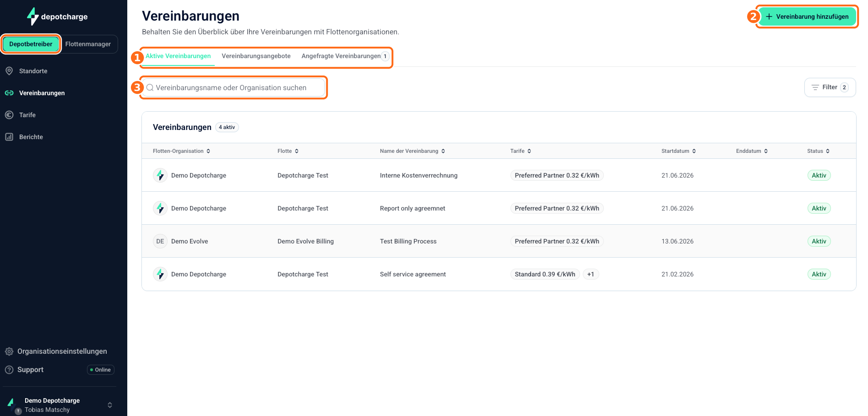Screen dimensions: 868x416
Task: Sort by Startdatum column
Action: coord(679,151)
